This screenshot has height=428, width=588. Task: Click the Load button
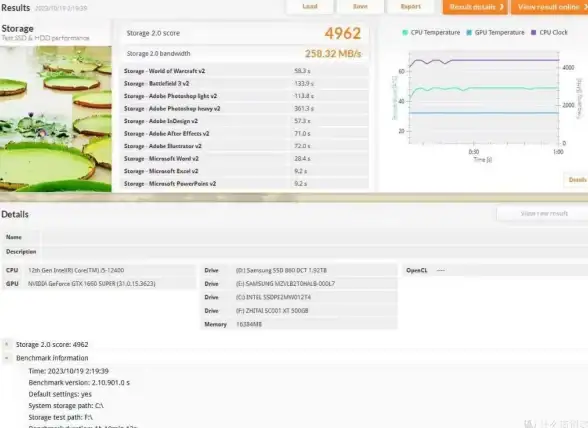310,7
